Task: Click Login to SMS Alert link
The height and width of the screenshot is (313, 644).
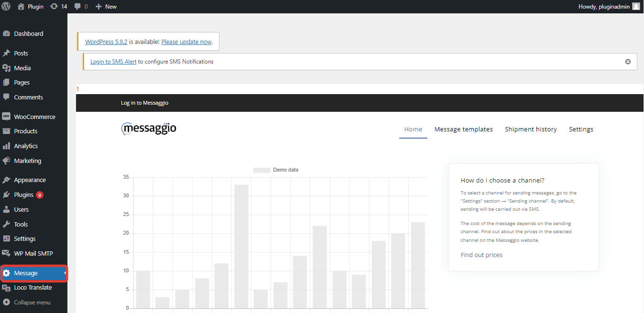Action: tap(113, 62)
